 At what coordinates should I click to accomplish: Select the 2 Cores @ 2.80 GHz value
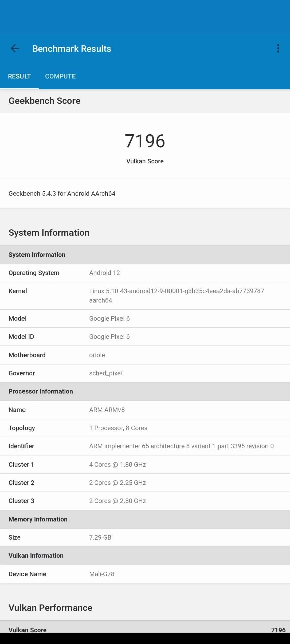click(x=117, y=501)
